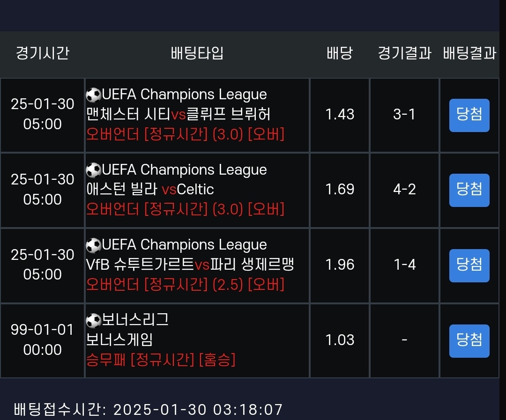Click the 4-2 match result score
The height and width of the screenshot is (420, 506).
point(404,190)
